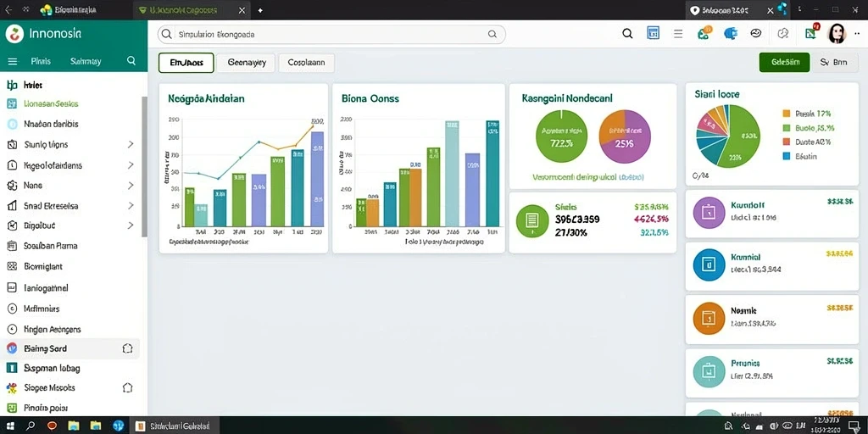Switch to the Geenayjey tab
Viewport: 868px width, 434px height.
click(247, 63)
